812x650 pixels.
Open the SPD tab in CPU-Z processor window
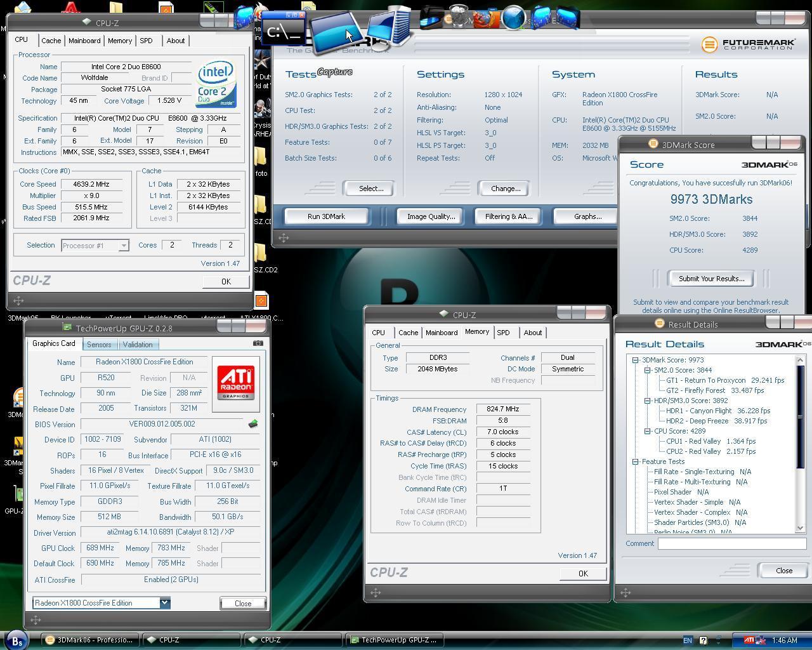click(x=147, y=41)
